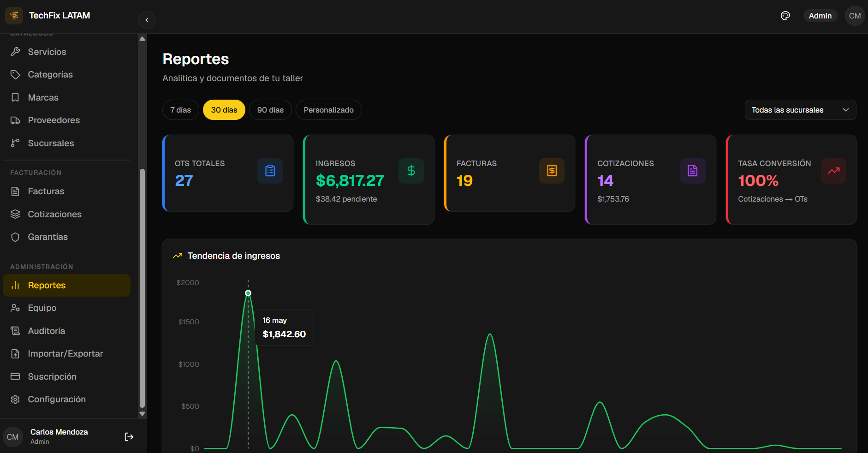Click the Ingresos dollar icon

click(411, 171)
